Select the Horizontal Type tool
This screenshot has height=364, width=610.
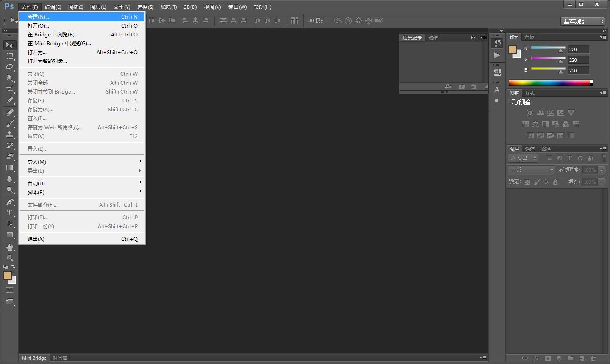click(10, 213)
